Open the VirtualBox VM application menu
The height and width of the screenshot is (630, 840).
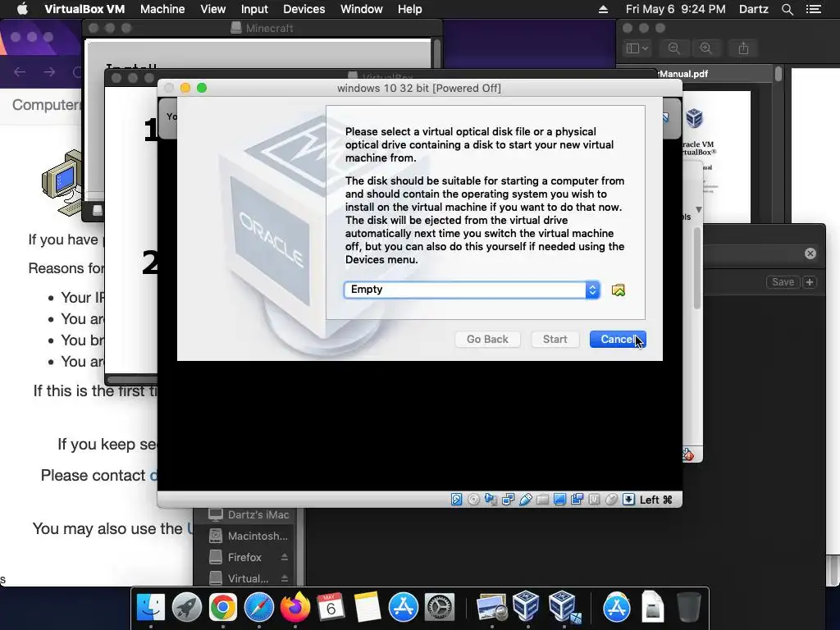pyautogui.click(x=84, y=9)
